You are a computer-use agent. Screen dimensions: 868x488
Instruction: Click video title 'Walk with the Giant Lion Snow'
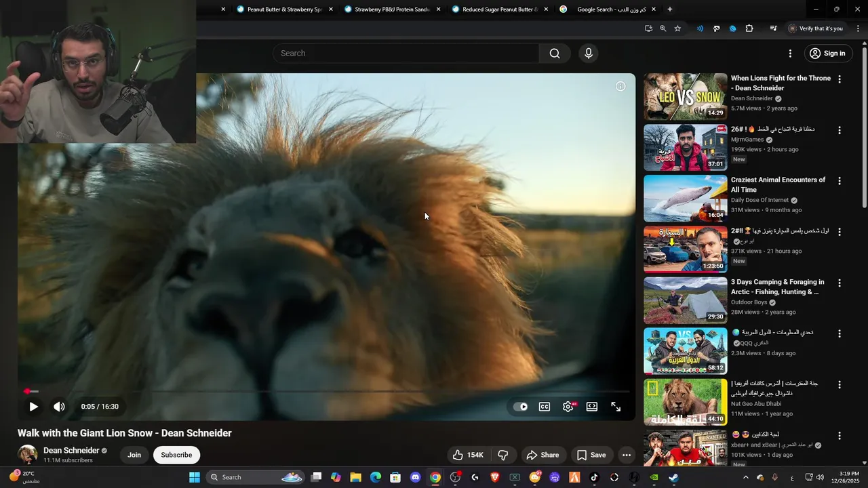pos(125,433)
